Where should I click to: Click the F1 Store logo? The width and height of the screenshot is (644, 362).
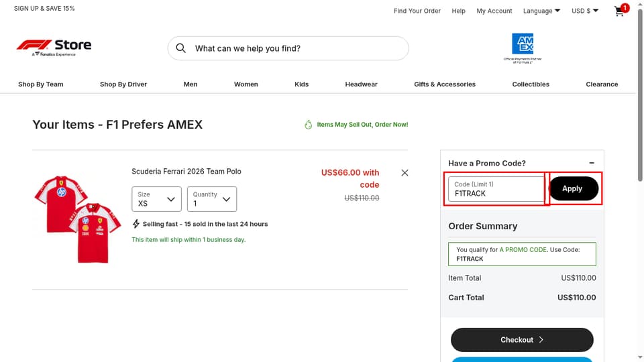click(x=54, y=48)
